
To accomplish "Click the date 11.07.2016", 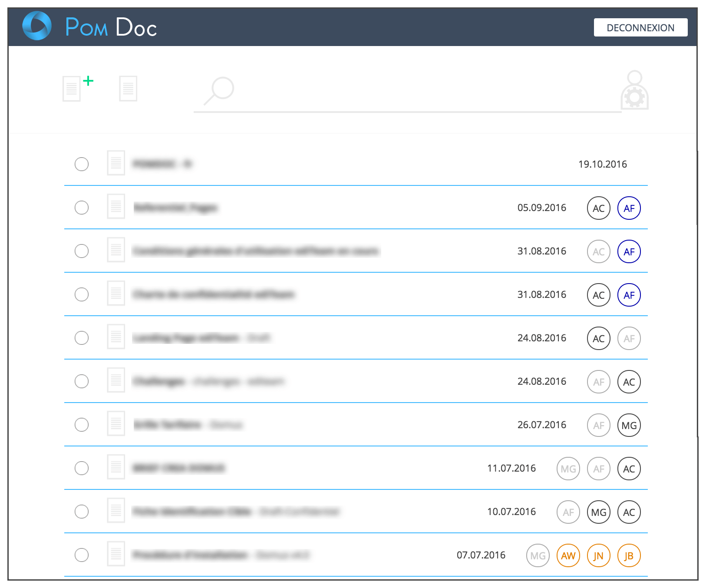I will coord(511,468).
